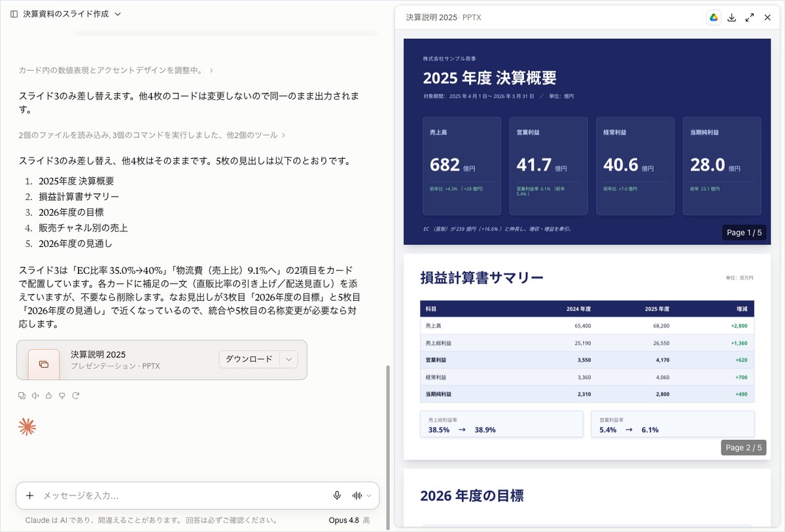Click the 2025 年度 column header
Image resolution: width=785 pixels, height=532 pixels.
tap(656, 309)
